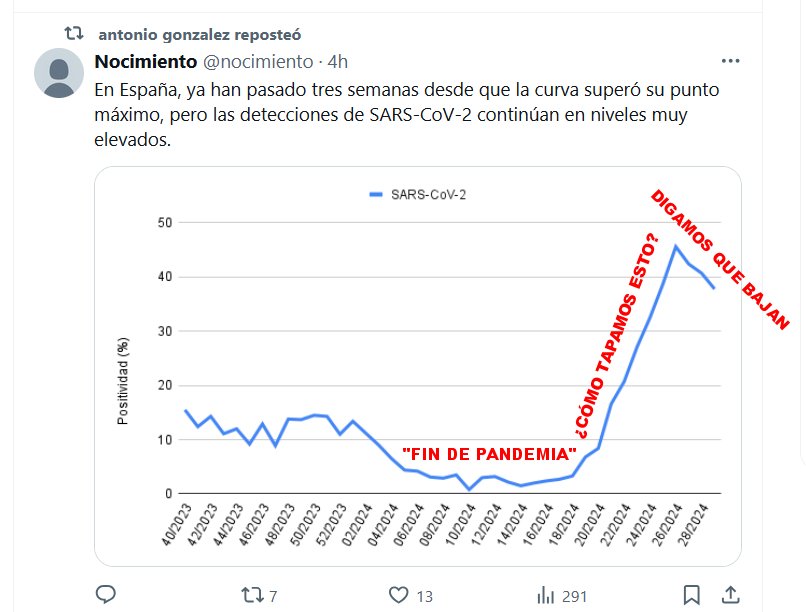Open view analytics bar chart icon
Screen dimensions: 806x612
point(546,595)
